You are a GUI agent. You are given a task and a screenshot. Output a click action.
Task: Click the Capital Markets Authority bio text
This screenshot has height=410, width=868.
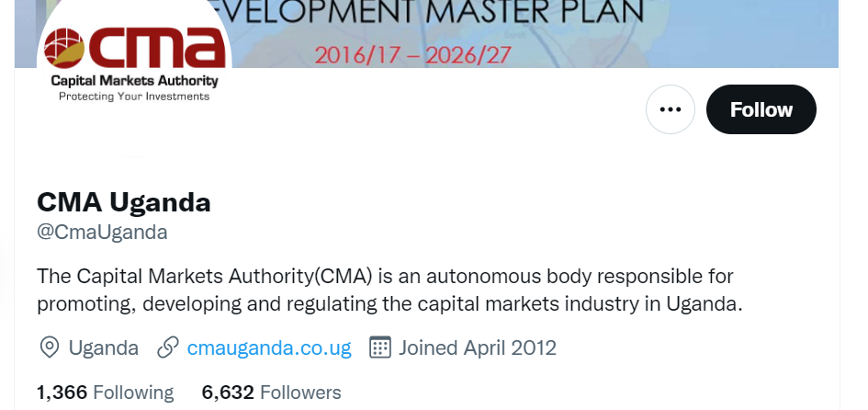[x=386, y=290]
